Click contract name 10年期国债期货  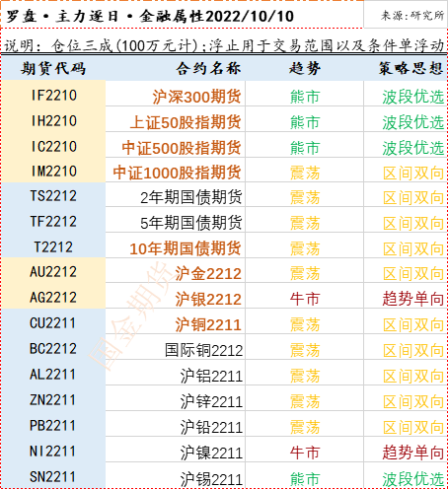(x=186, y=248)
